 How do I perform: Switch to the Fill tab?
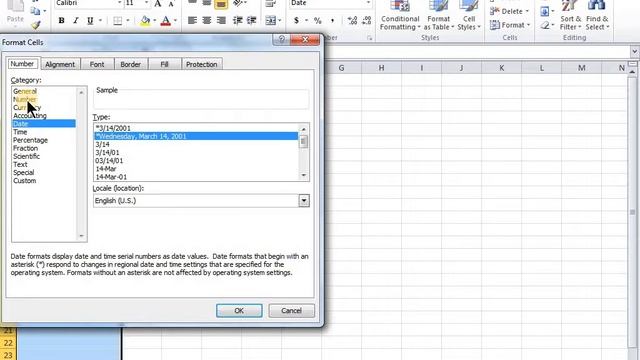[164, 64]
